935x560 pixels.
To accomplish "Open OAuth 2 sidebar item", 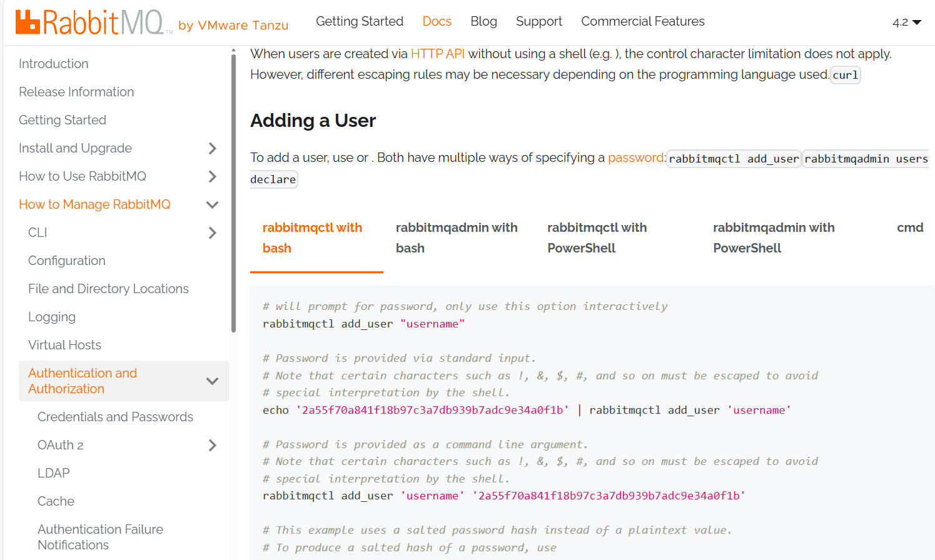I will [60, 445].
